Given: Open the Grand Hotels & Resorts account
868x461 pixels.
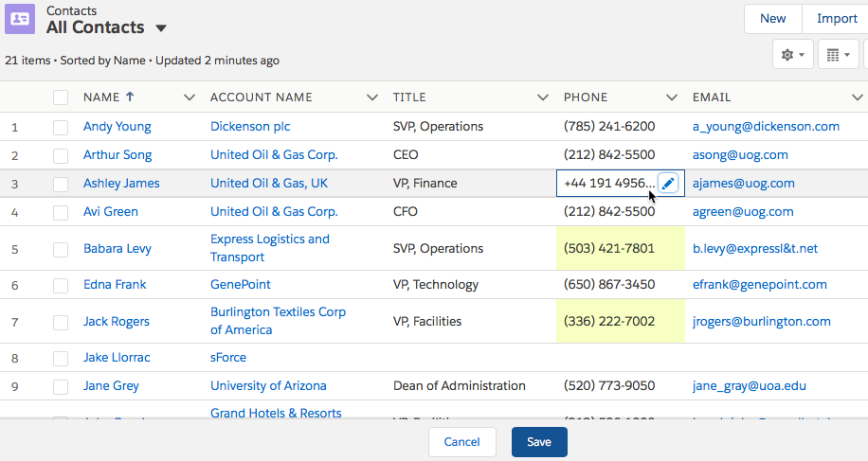Looking at the screenshot, I should [x=276, y=413].
